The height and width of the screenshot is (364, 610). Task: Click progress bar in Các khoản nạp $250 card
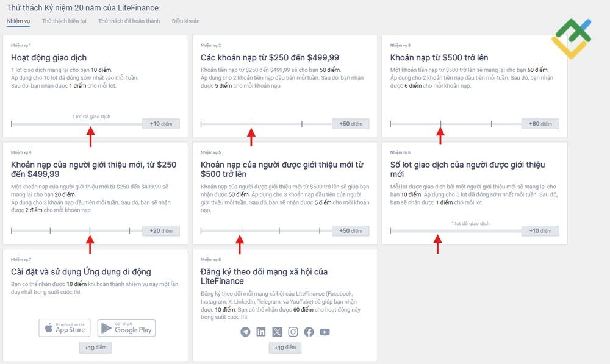point(266,124)
